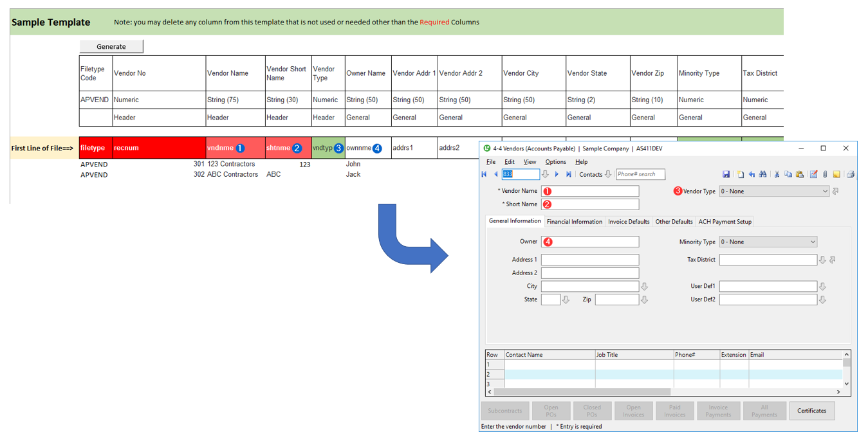Expand the Minority Type combo box
Viewport: 868px width, 439px height.
coord(813,242)
